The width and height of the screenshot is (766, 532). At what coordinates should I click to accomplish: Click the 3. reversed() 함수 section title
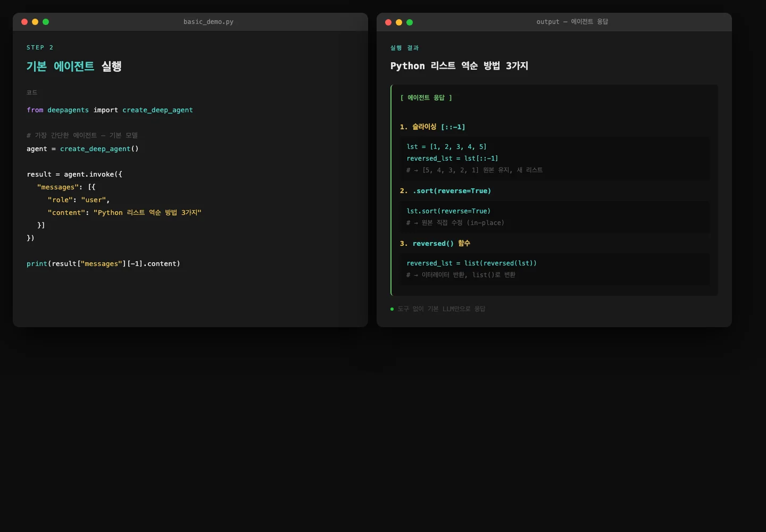435,244
